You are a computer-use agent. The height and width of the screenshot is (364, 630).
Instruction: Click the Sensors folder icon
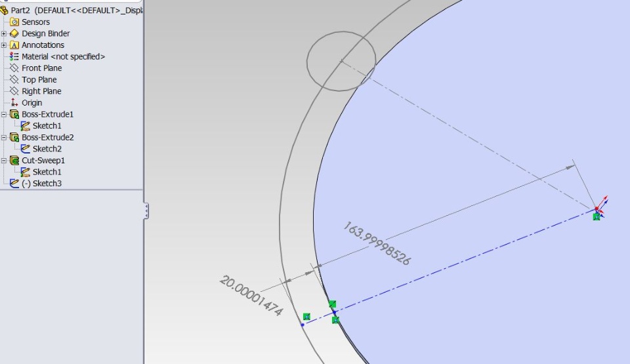click(14, 22)
